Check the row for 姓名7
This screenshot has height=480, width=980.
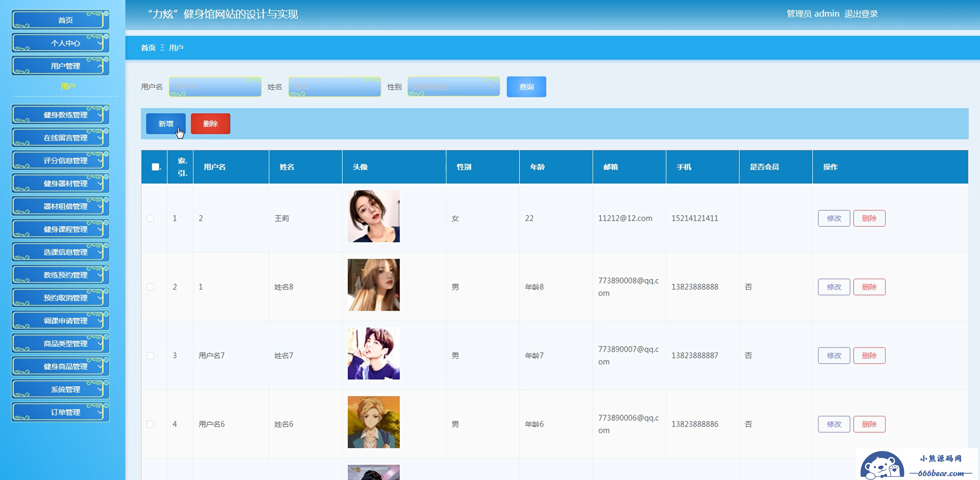150,355
